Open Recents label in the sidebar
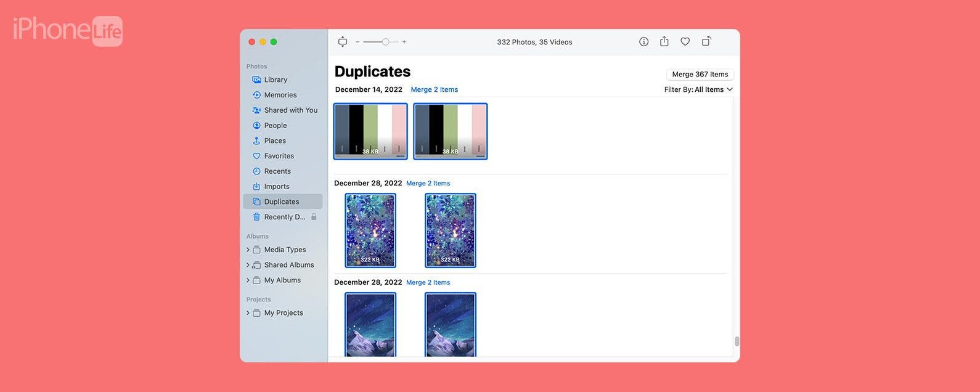 pos(277,171)
